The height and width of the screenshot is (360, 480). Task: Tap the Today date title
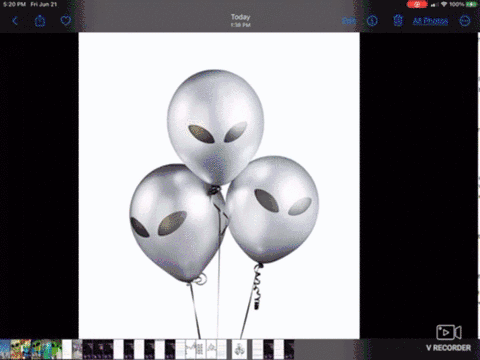[x=241, y=17]
